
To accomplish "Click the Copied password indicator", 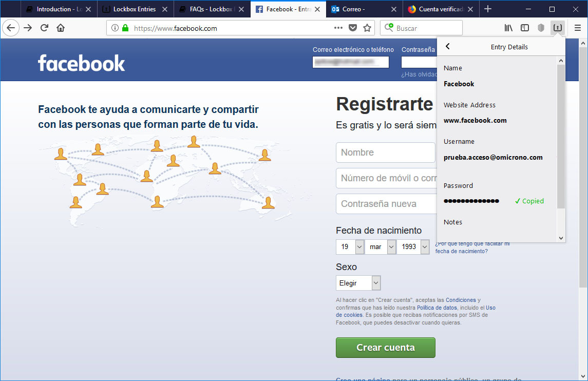I will point(529,201).
